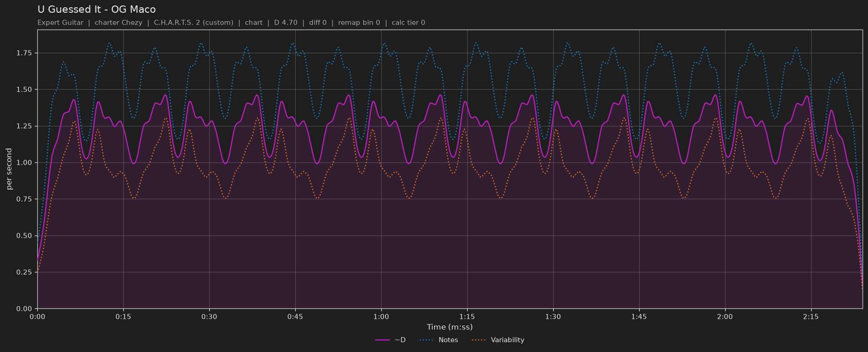Screen dimensions: 868x352
Task: Click the 1.75 y-axis tick label
Action: 24,53
